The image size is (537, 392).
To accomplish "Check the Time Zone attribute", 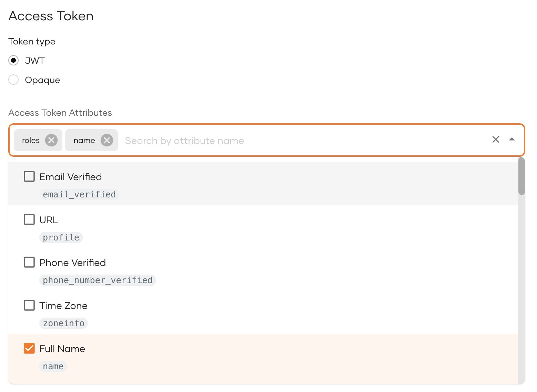I will [29, 305].
